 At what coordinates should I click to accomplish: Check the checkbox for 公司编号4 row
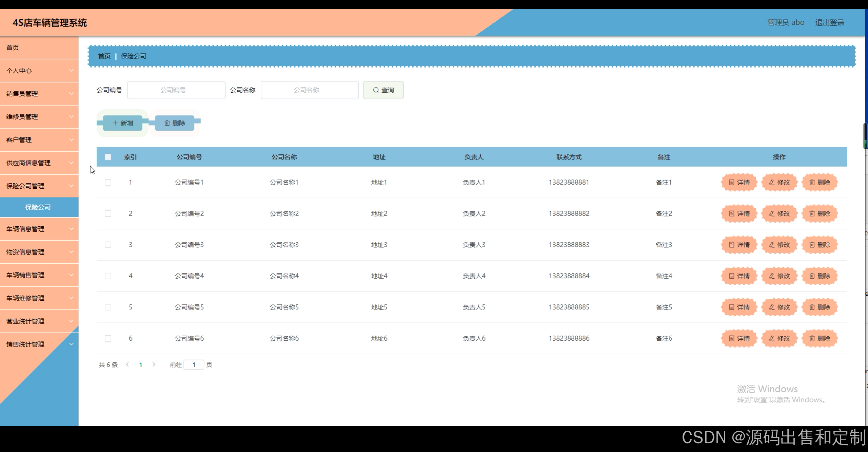(108, 276)
